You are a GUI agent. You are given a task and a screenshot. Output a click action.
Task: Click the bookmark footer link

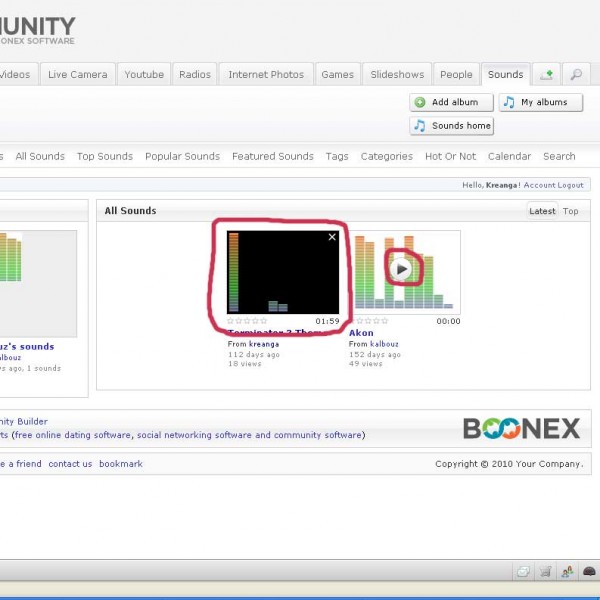click(121, 464)
